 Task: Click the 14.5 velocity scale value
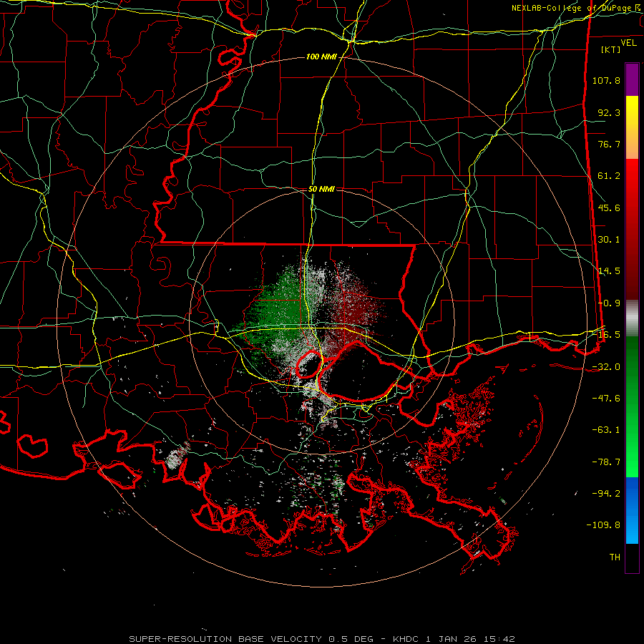pos(609,271)
